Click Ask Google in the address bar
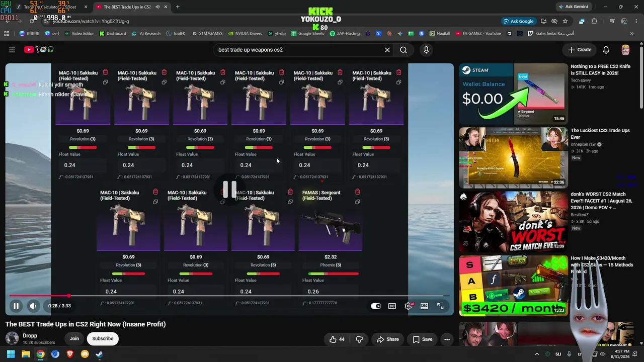Image resolution: width=644 pixels, height=362 pixels. coord(519,21)
